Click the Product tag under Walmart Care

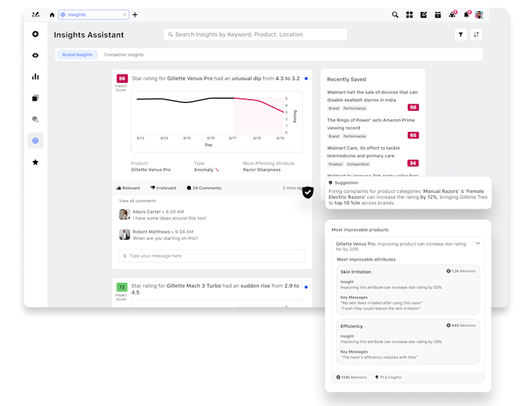click(x=336, y=164)
